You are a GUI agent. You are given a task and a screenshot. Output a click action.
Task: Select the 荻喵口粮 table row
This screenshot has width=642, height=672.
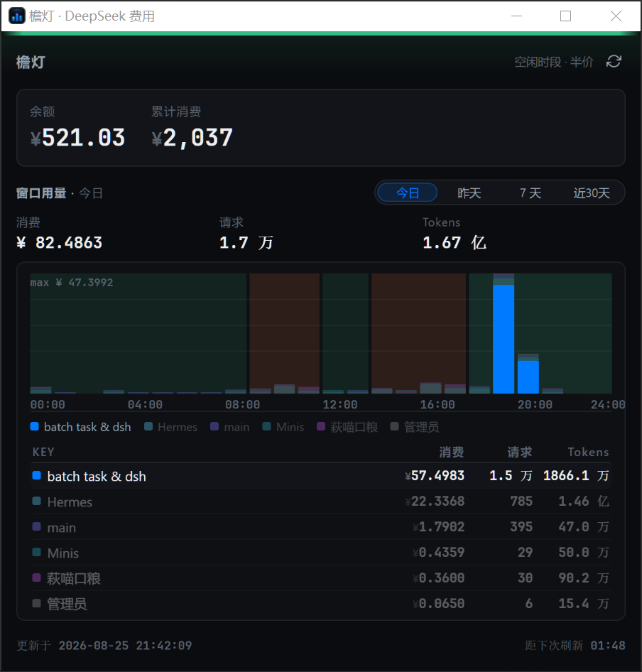(x=321, y=578)
